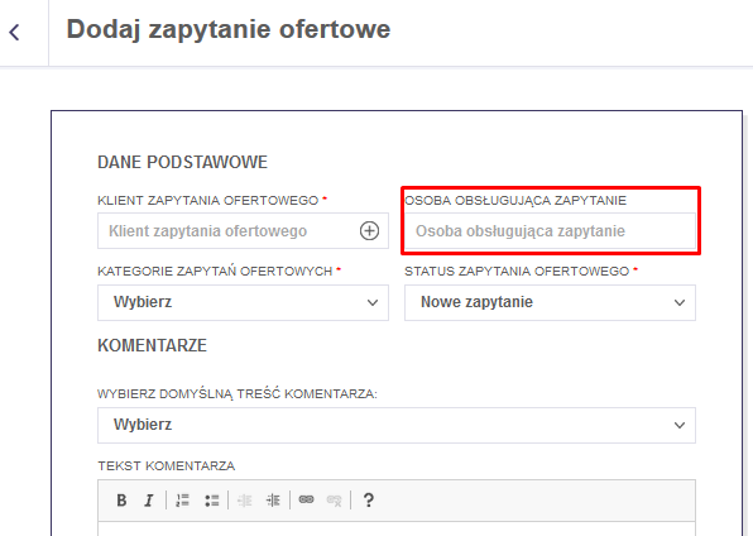Image resolution: width=753 pixels, height=536 pixels.
Task: Click the Dodaj zapytanie ofertowe title
Action: (x=228, y=30)
